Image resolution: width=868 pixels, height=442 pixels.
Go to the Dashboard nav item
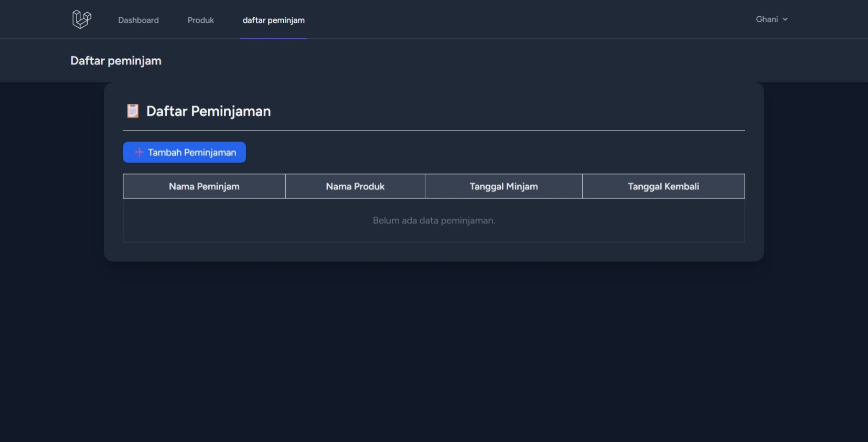click(x=138, y=20)
